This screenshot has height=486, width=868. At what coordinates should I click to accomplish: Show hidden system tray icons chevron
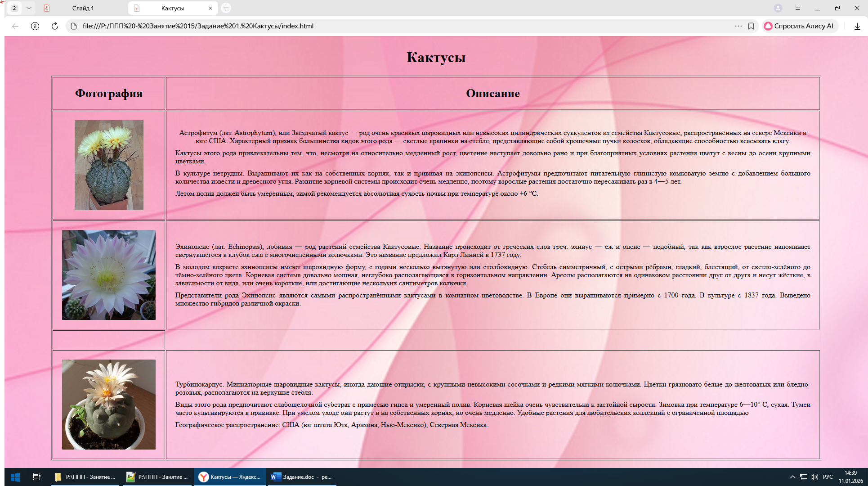coord(792,477)
